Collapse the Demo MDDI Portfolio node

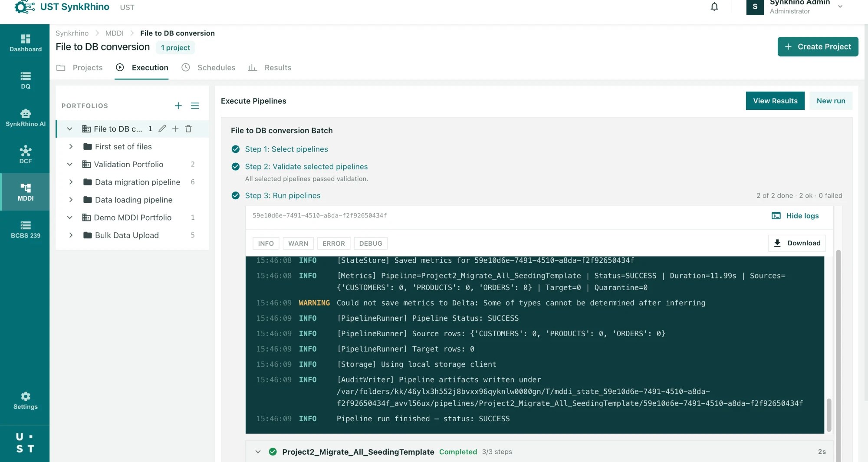coord(69,217)
